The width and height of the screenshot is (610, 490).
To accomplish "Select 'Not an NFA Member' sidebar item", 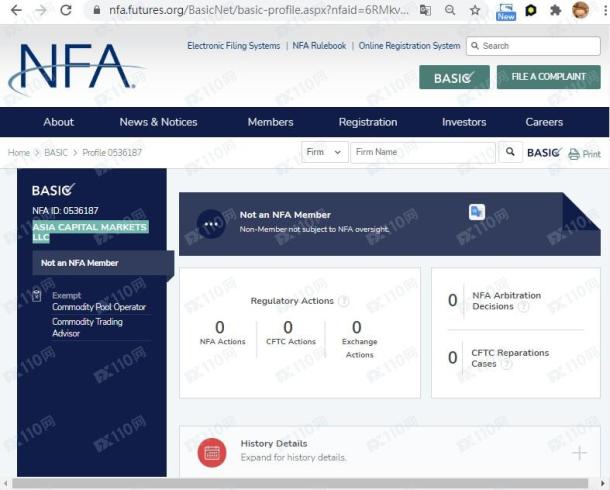I will (x=103, y=263).
